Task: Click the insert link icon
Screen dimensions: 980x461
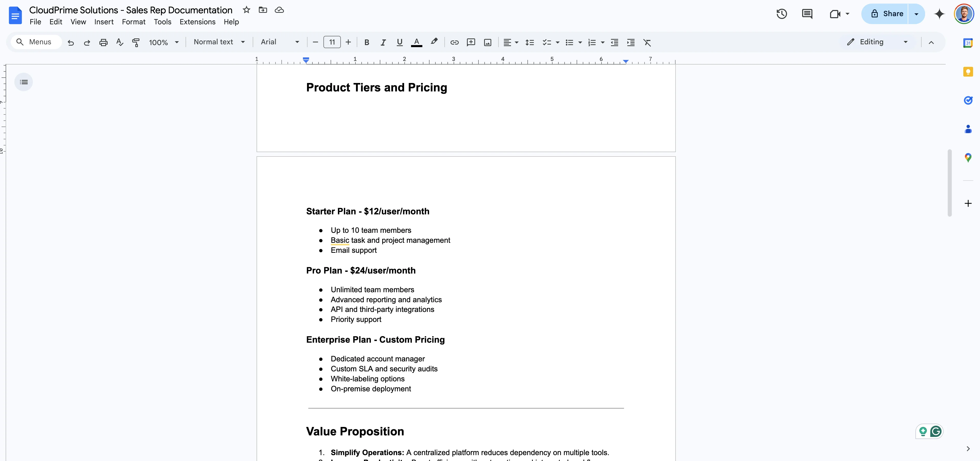Action: (x=454, y=42)
